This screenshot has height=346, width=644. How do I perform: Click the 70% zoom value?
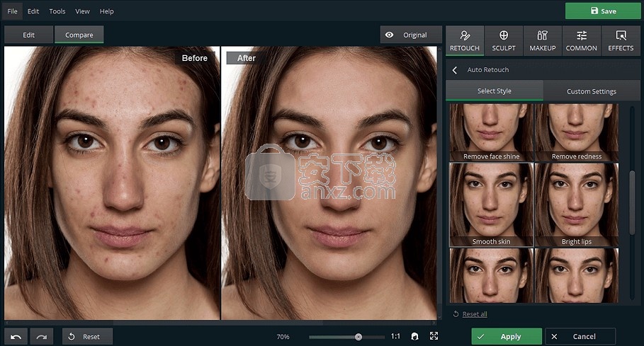click(283, 337)
